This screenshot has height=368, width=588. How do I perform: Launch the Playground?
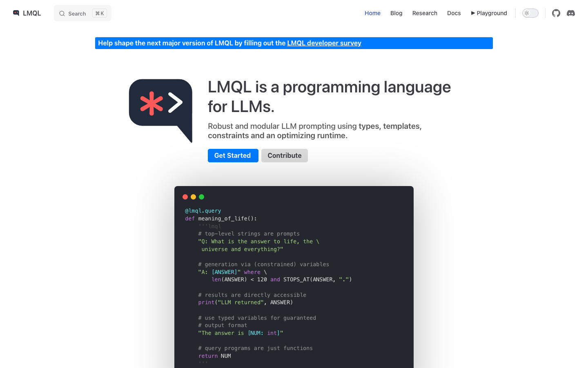[x=489, y=13]
